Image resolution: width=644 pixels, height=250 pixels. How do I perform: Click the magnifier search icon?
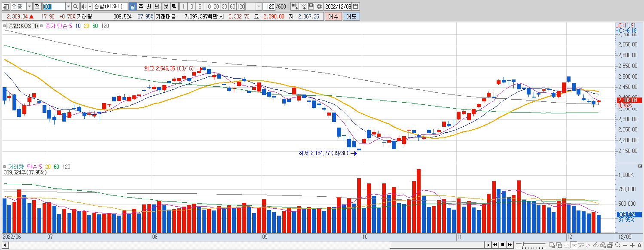pos(76,6)
